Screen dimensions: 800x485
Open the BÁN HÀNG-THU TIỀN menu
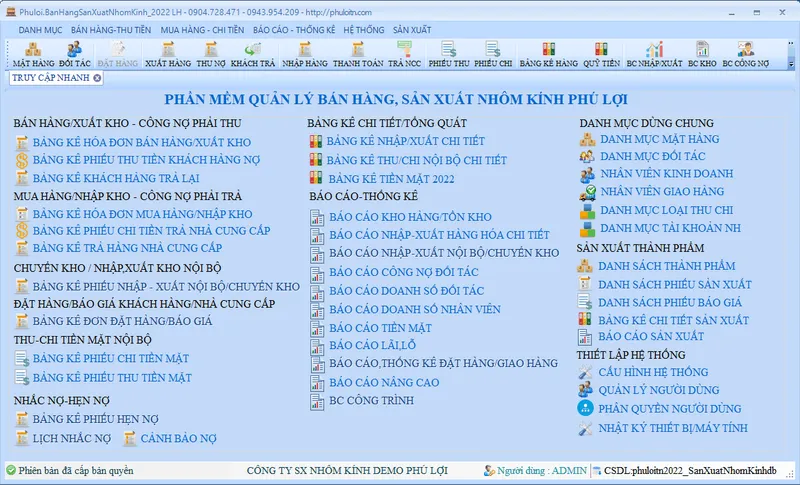111,30
